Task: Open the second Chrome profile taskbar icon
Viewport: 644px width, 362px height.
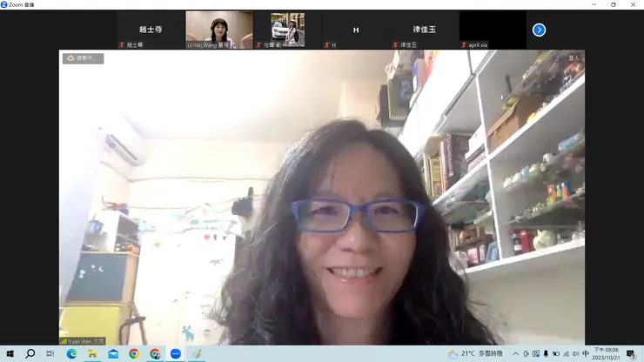Action: coord(155,354)
